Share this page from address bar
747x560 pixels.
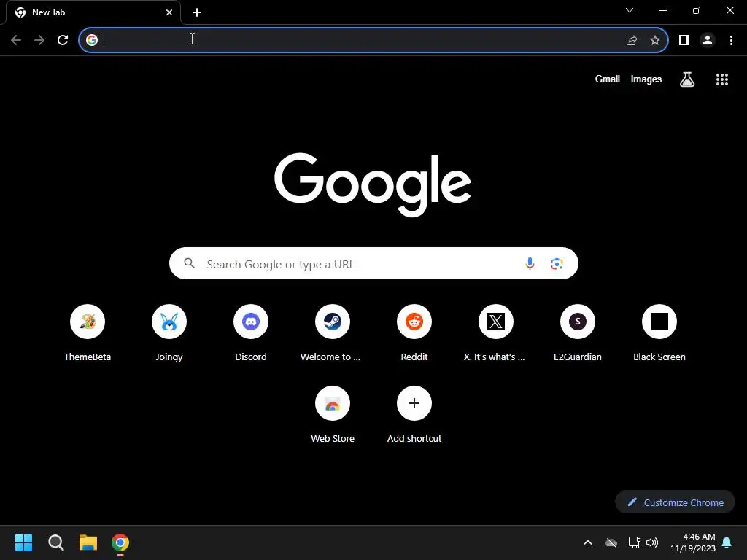(x=632, y=40)
